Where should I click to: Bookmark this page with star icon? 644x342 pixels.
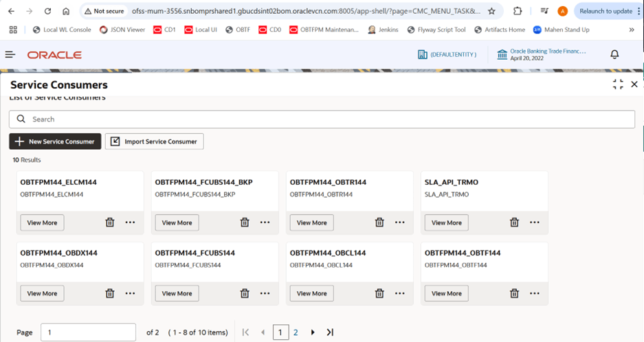(x=491, y=11)
